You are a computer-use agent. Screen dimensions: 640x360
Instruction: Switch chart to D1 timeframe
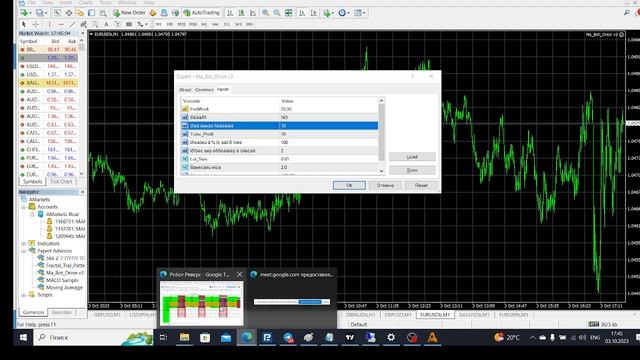[x=227, y=24]
